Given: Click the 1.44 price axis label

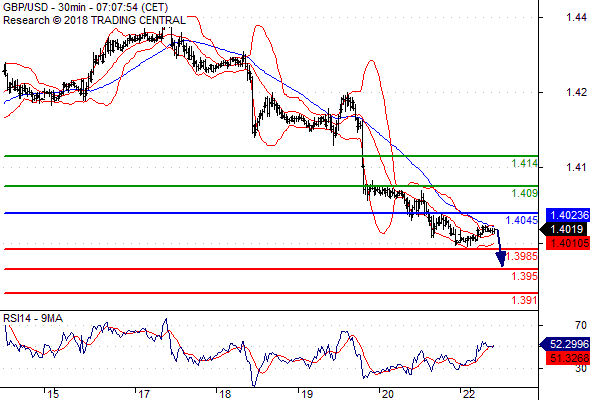Looking at the screenshot, I should click(x=576, y=17).
